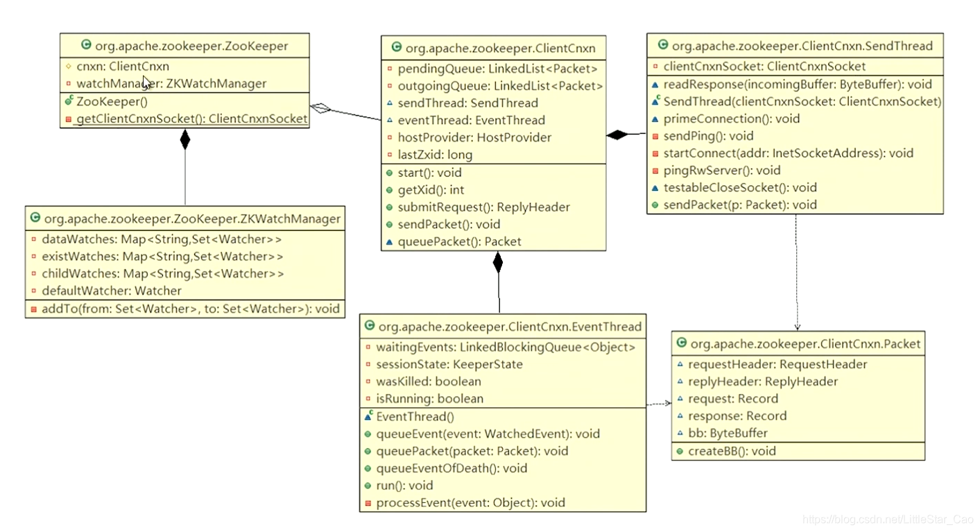Click sendPacket(p: Packet): void in SendThread
The image size is (980, 532).
[x=740, y=205]
